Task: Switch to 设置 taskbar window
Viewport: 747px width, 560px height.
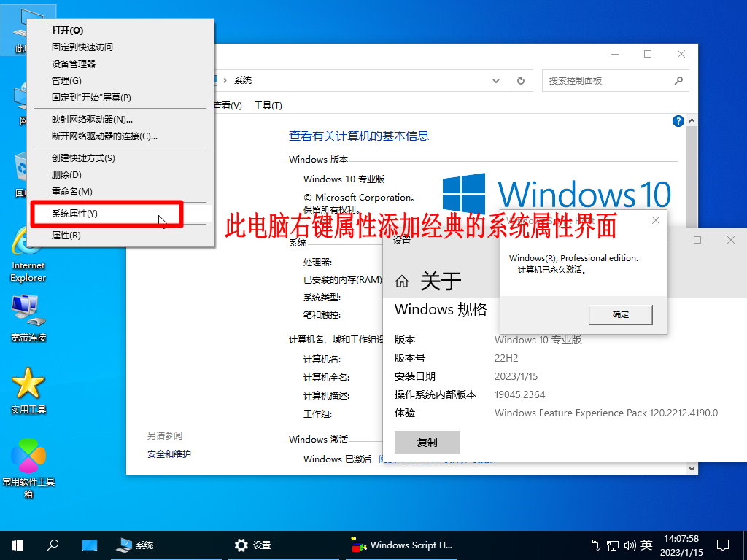Action: click(284, 545)
